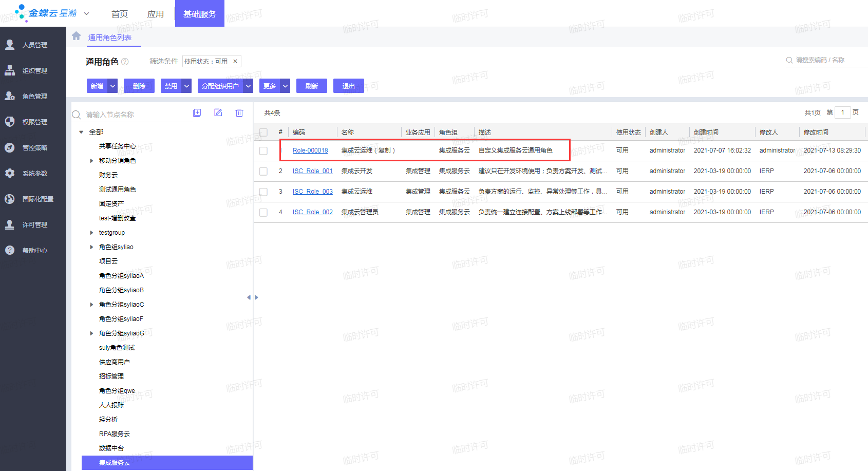Click the 系统参数 gear icon
Viewport: 868px width, 471px height.
click(x=10, y=173)
